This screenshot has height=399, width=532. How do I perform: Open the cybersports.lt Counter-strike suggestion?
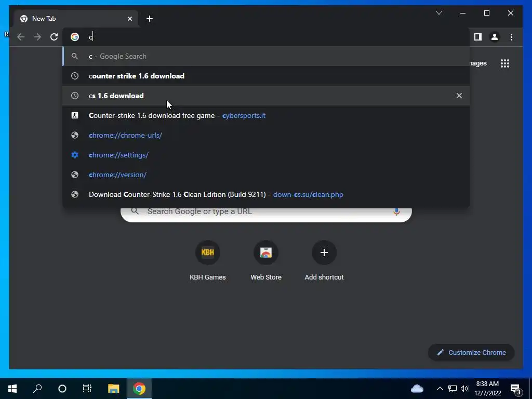pyautogui.click(x=267, y=115)
